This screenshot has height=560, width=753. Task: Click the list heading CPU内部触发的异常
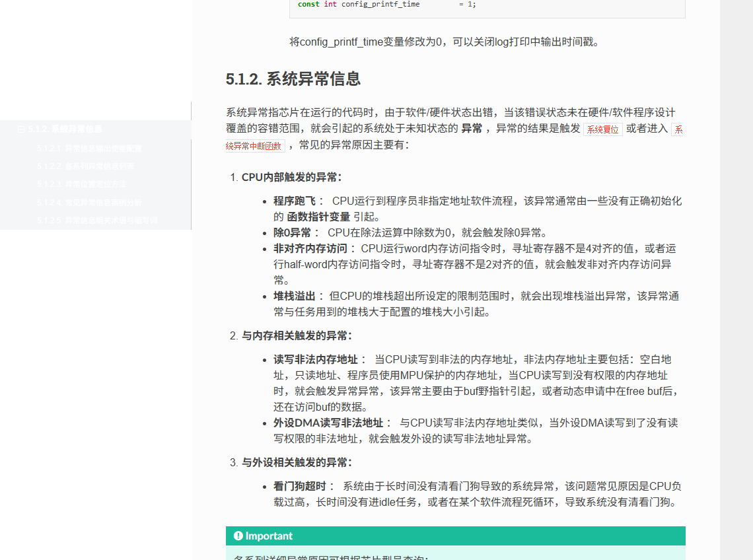pos(291,177)
